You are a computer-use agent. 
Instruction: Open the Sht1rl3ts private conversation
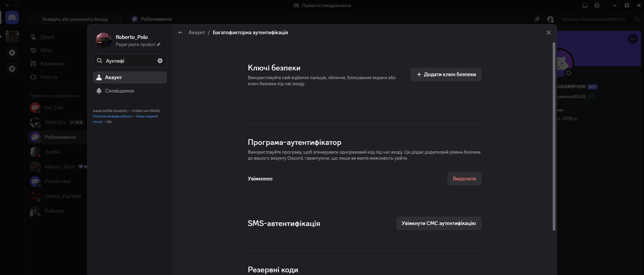[57, 122]
